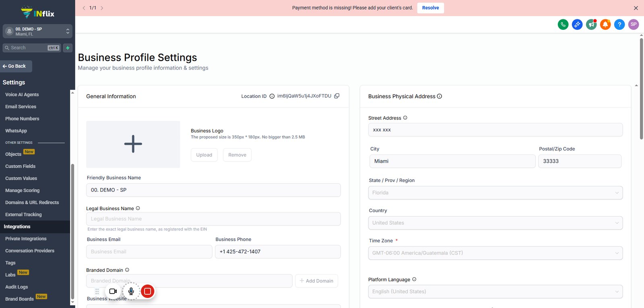Copy the Location ID with copy icon
Screen dimensions: 644x308
click(x=337, y=96)
